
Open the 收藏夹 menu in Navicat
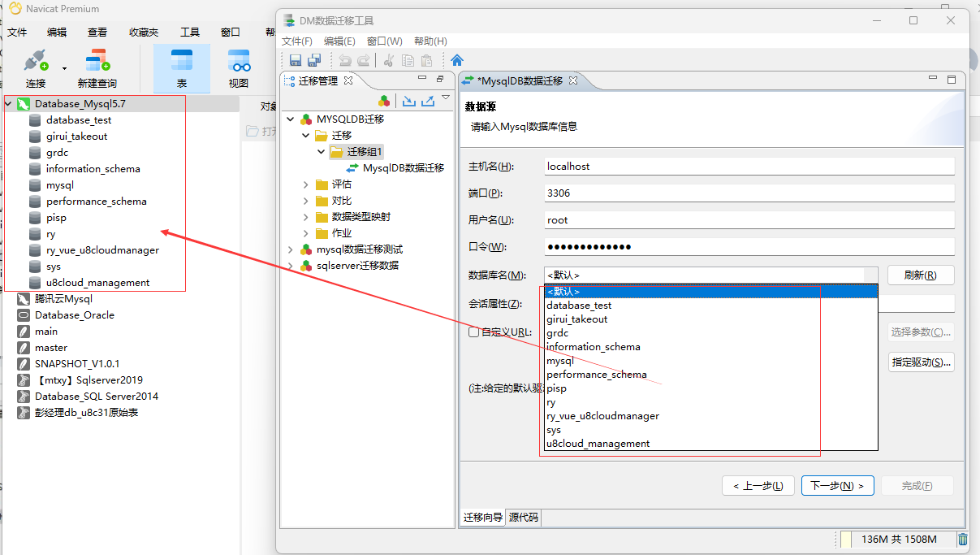pos(144,33)
